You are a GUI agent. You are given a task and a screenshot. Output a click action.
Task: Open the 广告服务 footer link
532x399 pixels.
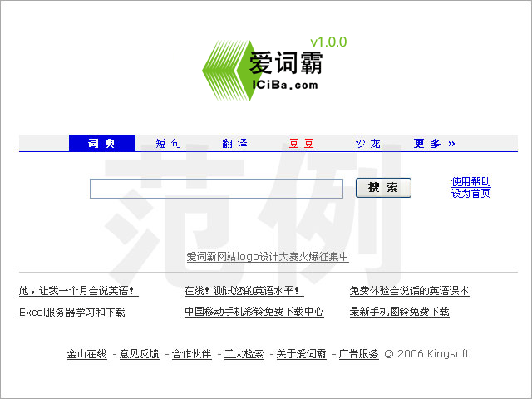pyautogui.click(x=358, y=354)
